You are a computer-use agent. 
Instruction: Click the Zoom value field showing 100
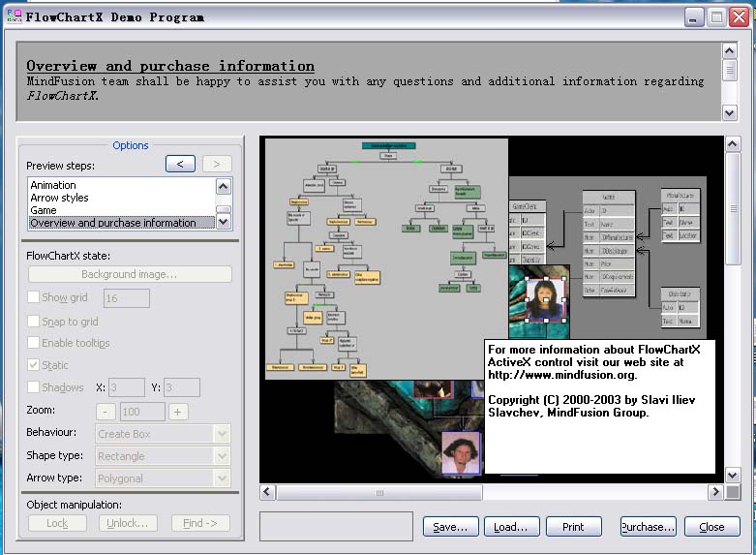[x=142, y=412]
